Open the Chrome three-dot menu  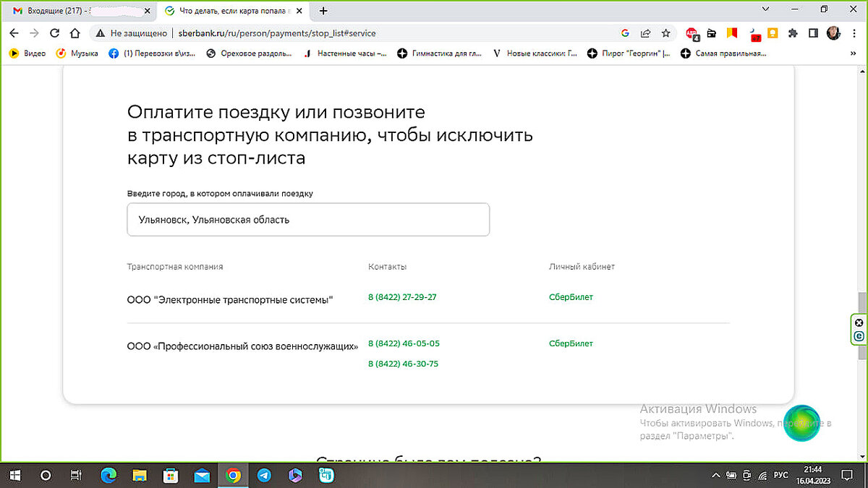(x=854, y=33)
